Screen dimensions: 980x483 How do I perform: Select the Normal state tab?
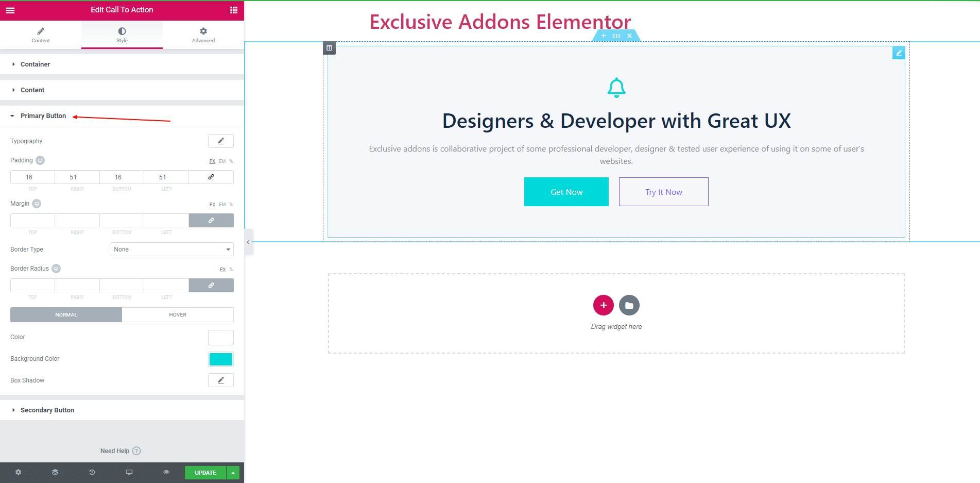pos(66,315)
